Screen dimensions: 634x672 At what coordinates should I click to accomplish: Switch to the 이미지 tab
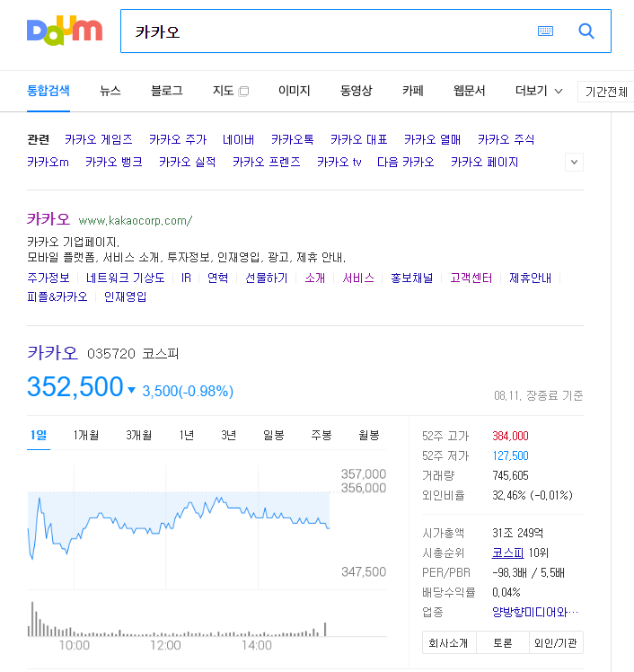point(294,91)
